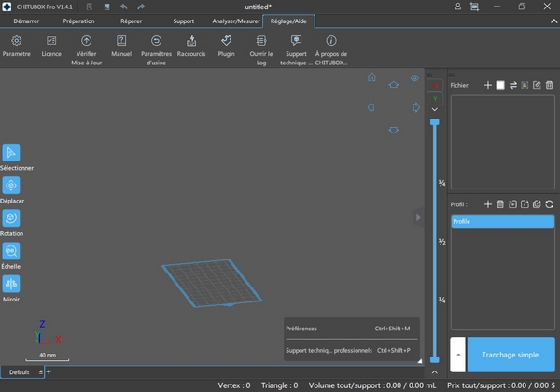Switch to the Préparation tab
This screenshot has width=560, height=392.
coord(78,21)
